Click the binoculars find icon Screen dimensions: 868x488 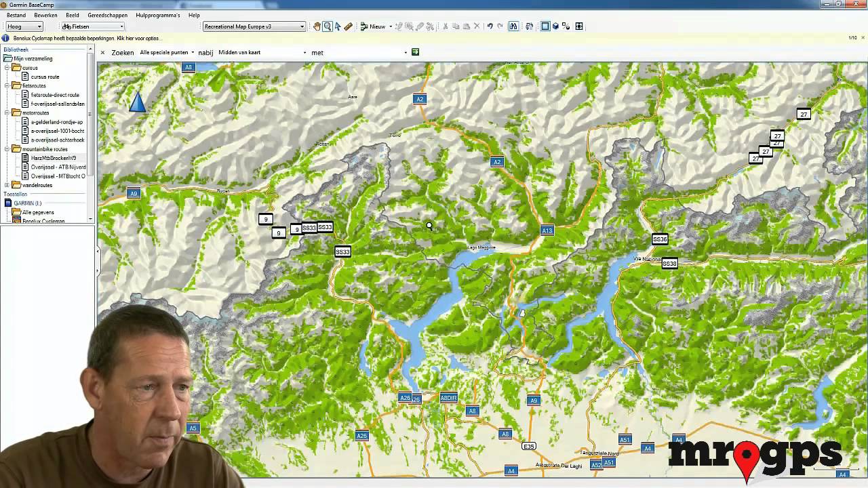click(x=513, y=26)
